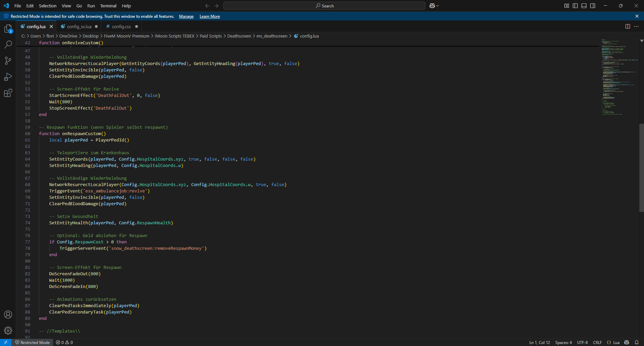644x346 pixels.
Task: Open Copilot chat dropdown arrow
Action: click(x=438, y=6)
